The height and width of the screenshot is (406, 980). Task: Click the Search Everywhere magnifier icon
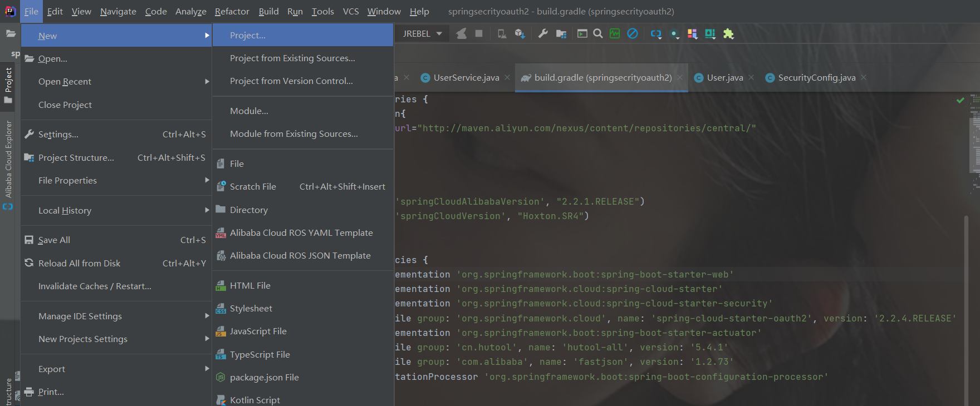598,34
